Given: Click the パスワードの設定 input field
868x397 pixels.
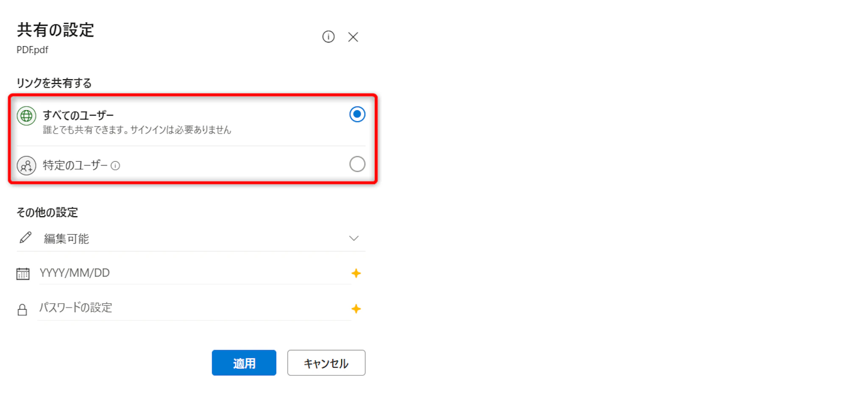Looking at the screenshot, I should click(191, 308).
